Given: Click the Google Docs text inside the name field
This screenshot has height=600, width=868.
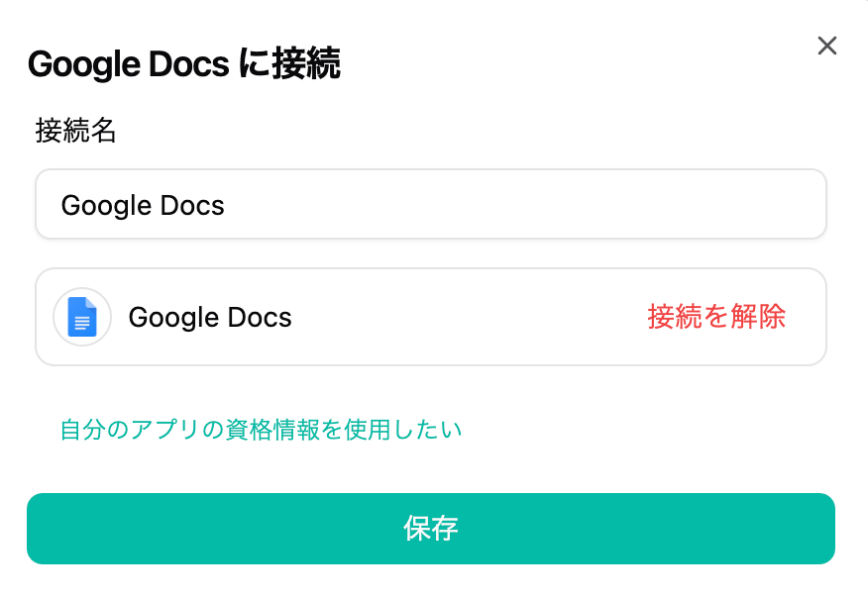Looking at the screenshot, I should coord(143,205).
